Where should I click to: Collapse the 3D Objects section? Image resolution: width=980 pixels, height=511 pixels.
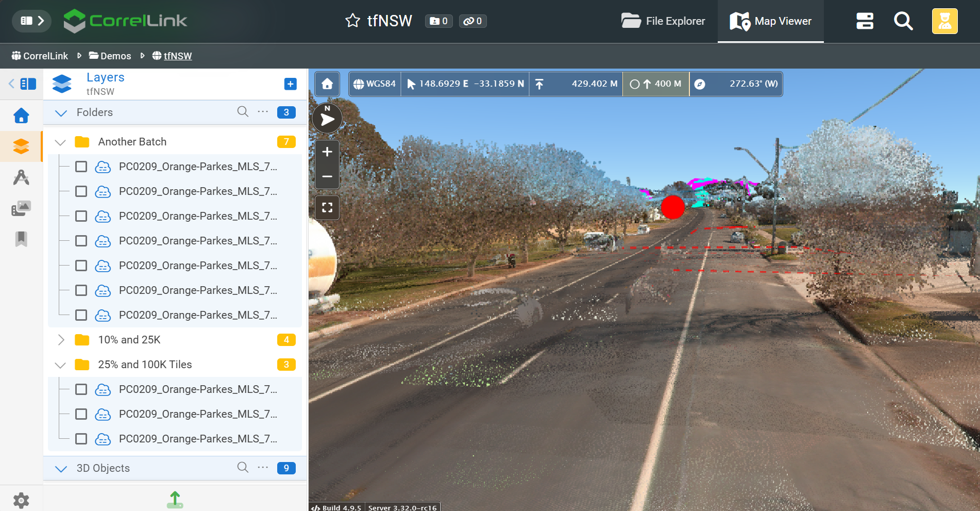61,468
